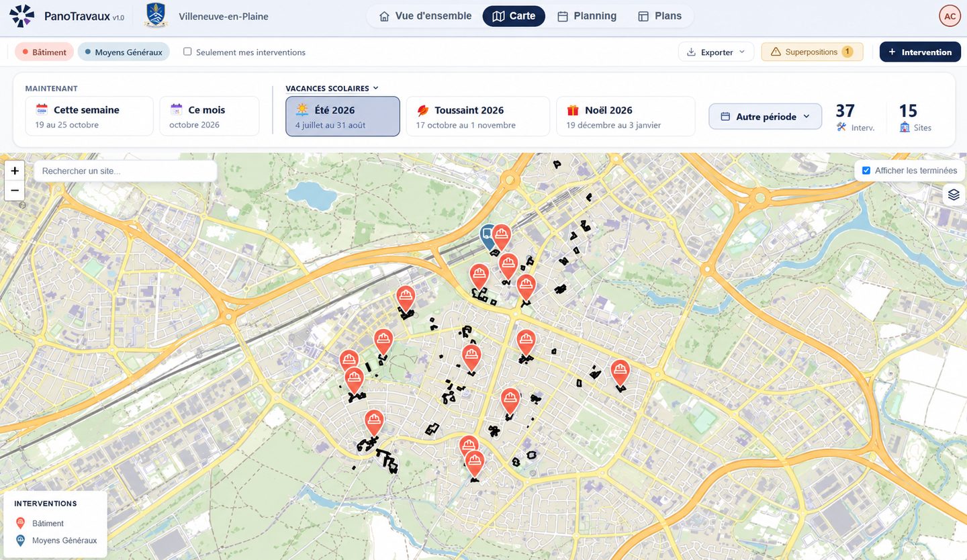967x560 pixels.
Task: Click the 37 interventions count
Action: click(845, 110)
